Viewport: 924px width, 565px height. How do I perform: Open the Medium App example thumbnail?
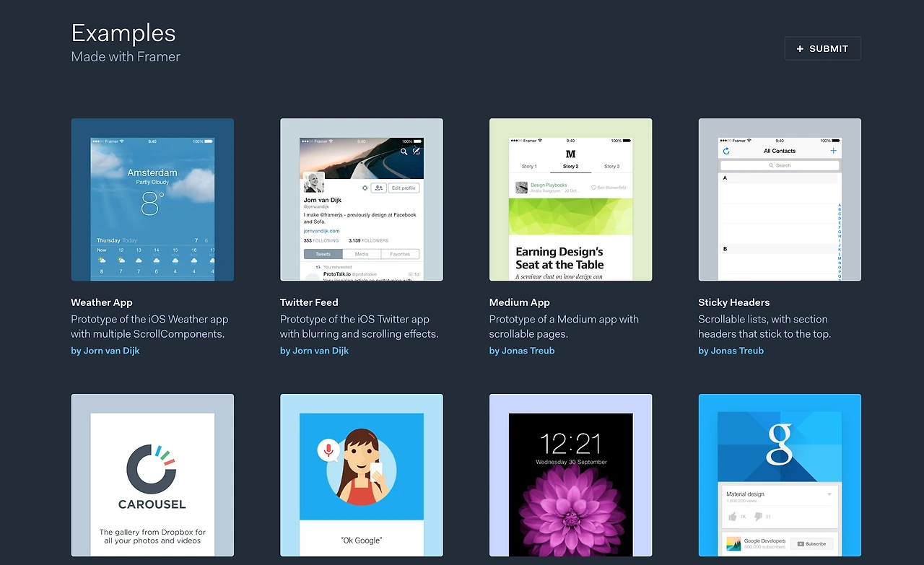(x=570, y=200)
